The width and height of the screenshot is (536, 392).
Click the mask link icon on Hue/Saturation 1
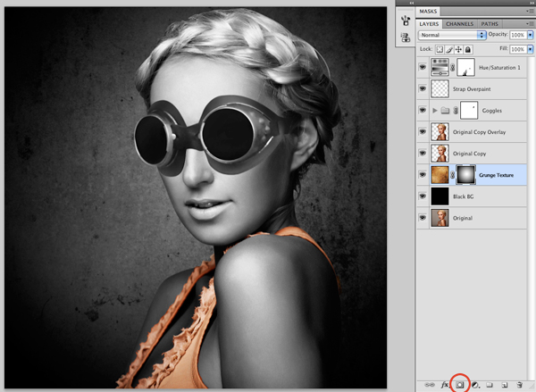coord(453,67)
